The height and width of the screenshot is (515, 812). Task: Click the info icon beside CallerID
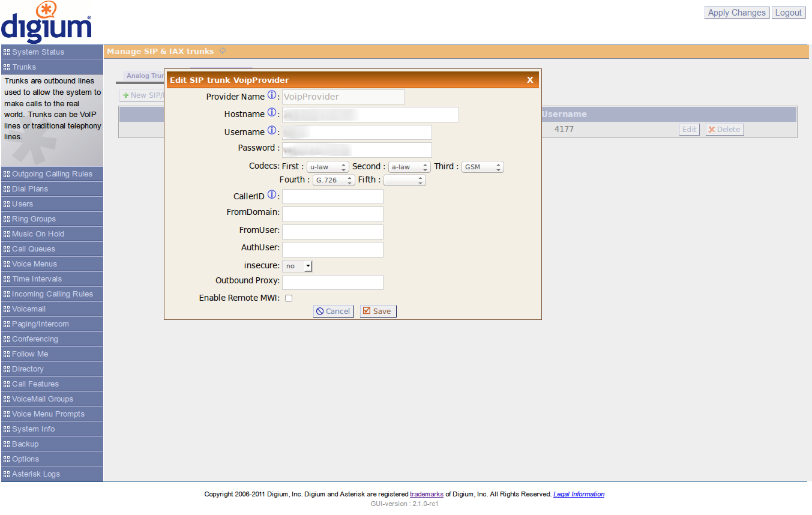point(272,195)
